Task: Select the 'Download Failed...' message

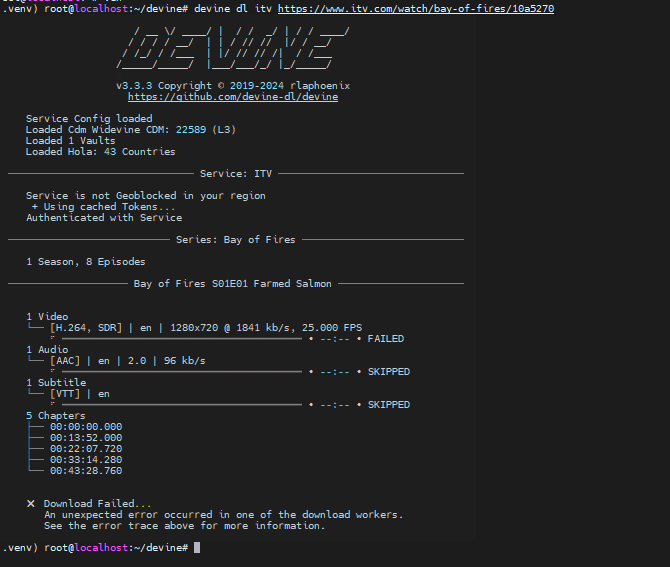Action: (97, 503)
